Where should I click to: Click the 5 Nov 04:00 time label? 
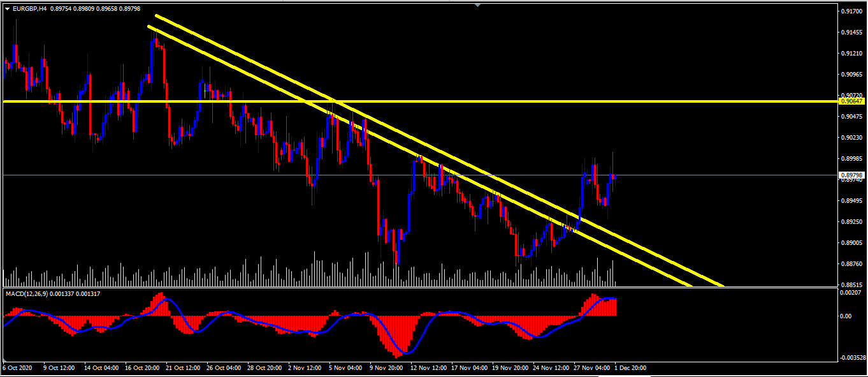(345, 368)
